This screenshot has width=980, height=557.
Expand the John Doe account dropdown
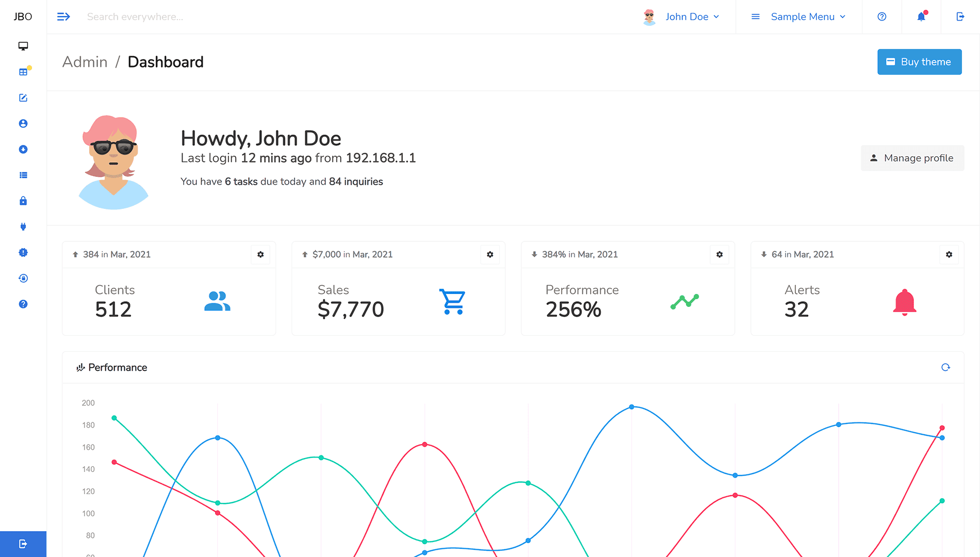(688, 17)
